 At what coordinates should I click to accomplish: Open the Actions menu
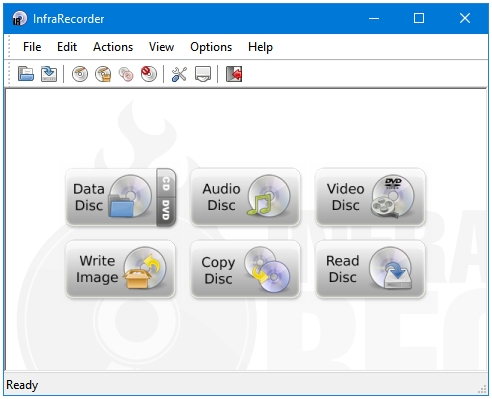tap(113, 47)
